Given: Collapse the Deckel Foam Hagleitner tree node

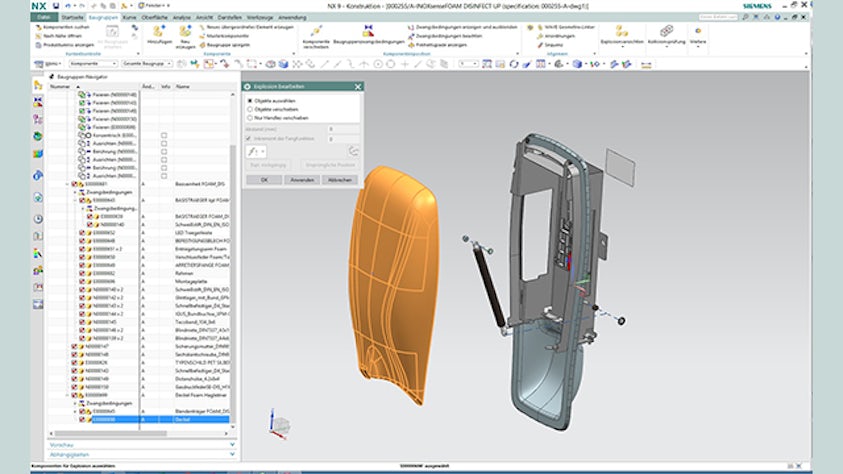Looking at the screenshot, I should [x=68, y=395].
